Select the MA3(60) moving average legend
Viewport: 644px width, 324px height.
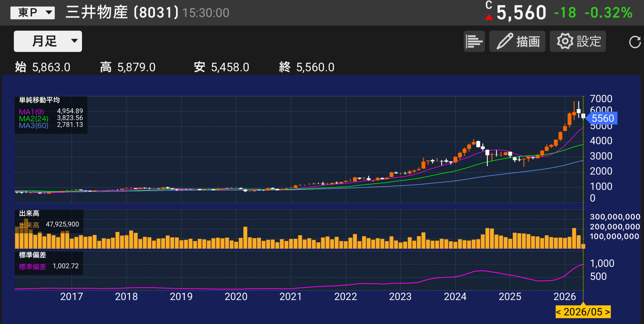pyautogui.click(x=34, y=125)
